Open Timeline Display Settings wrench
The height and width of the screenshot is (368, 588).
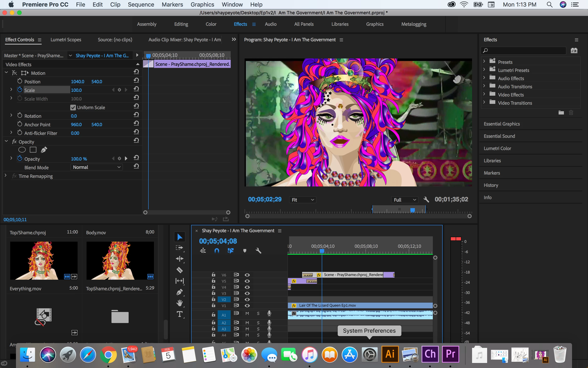258,251
